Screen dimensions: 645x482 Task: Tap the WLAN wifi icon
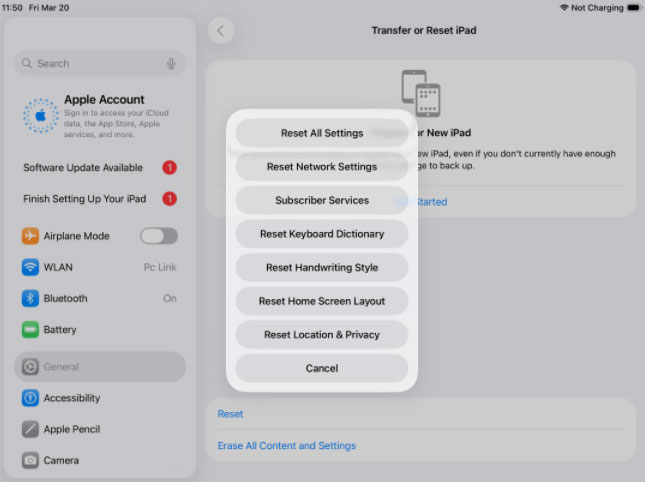(30, 267)
